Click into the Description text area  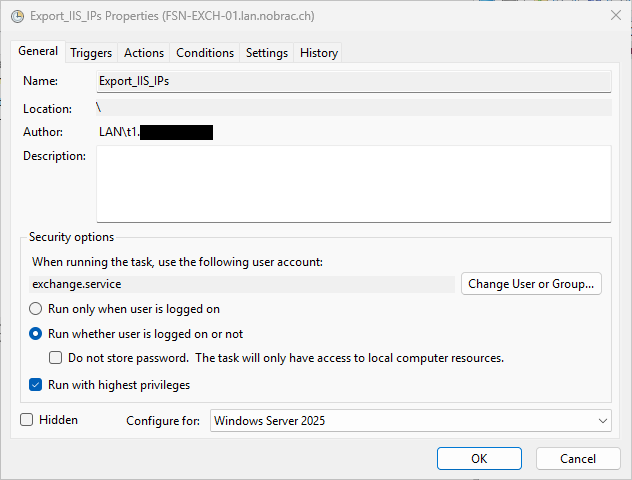(x=354, y=184)
